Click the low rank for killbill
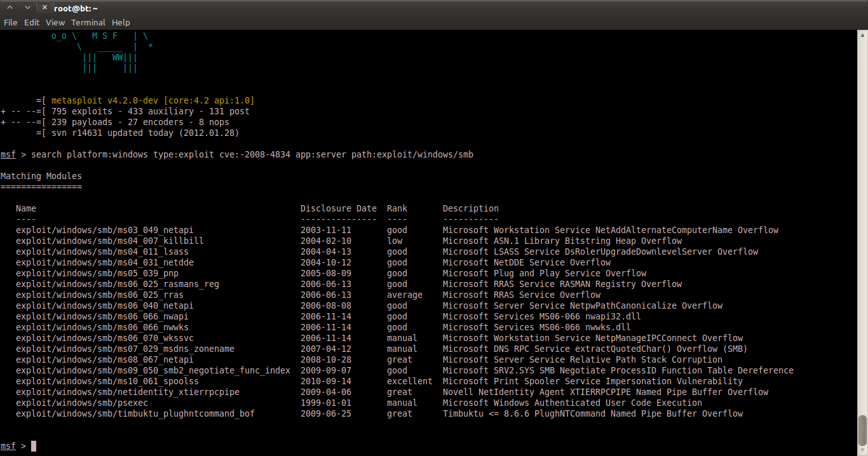Viewport: 868px width, 456px height. (395, 241)
